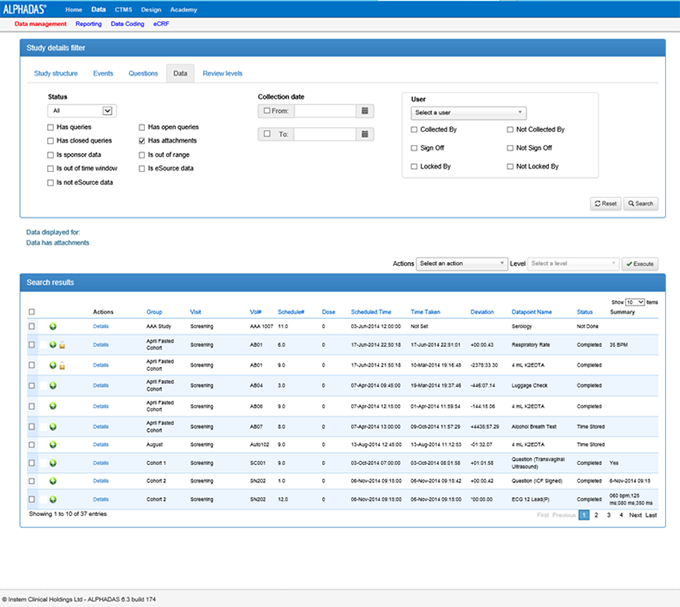
Task: Click green arrow in ECG 12 Lead(P) row
Action: [53, 499]
